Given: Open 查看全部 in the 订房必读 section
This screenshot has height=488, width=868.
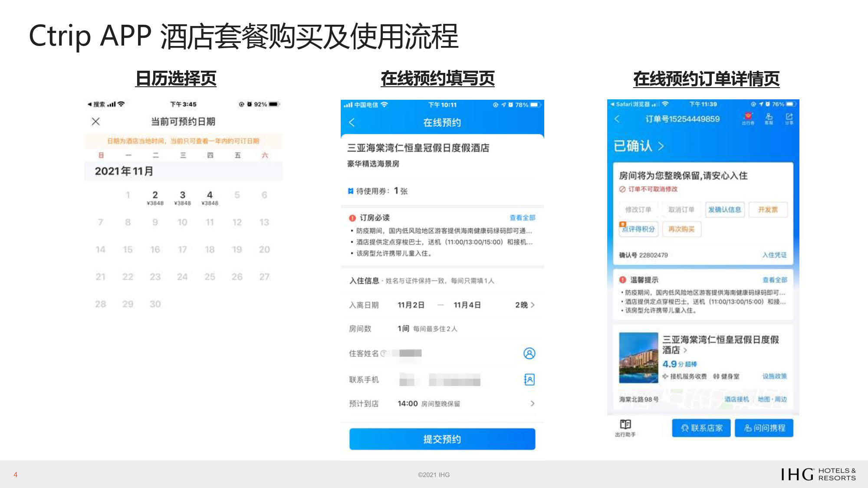Looking at the screenshot, I should point(523,218).
